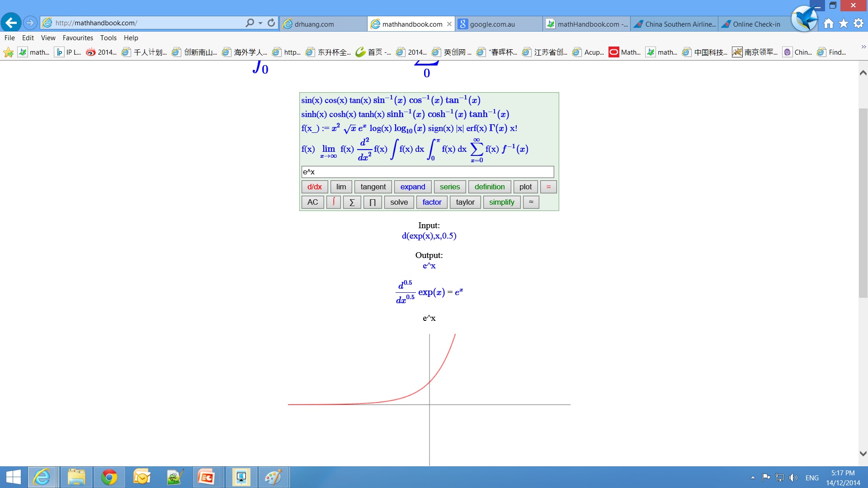Click the Pi product button

(x=372, y=202)
